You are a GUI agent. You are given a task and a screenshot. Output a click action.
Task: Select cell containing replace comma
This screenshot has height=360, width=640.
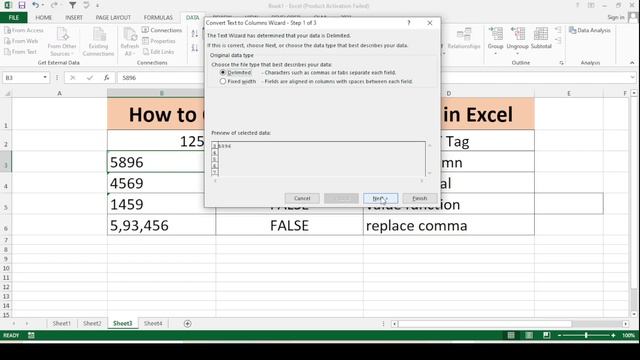click(449, 225)
